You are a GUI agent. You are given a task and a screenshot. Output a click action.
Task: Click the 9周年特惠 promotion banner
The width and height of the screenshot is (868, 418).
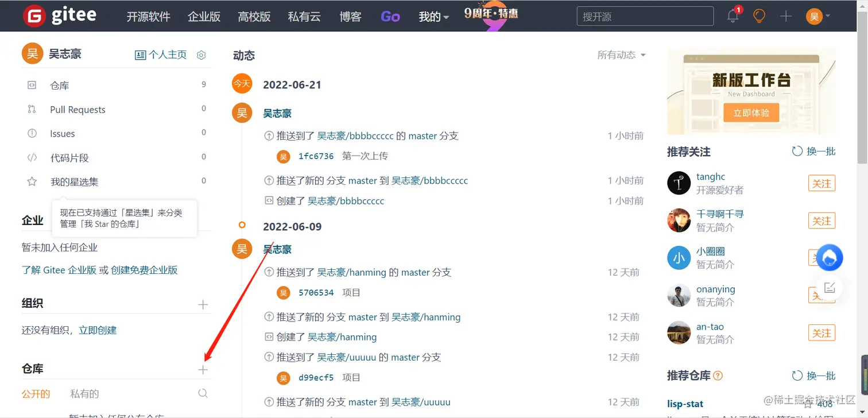pos(491,16)
